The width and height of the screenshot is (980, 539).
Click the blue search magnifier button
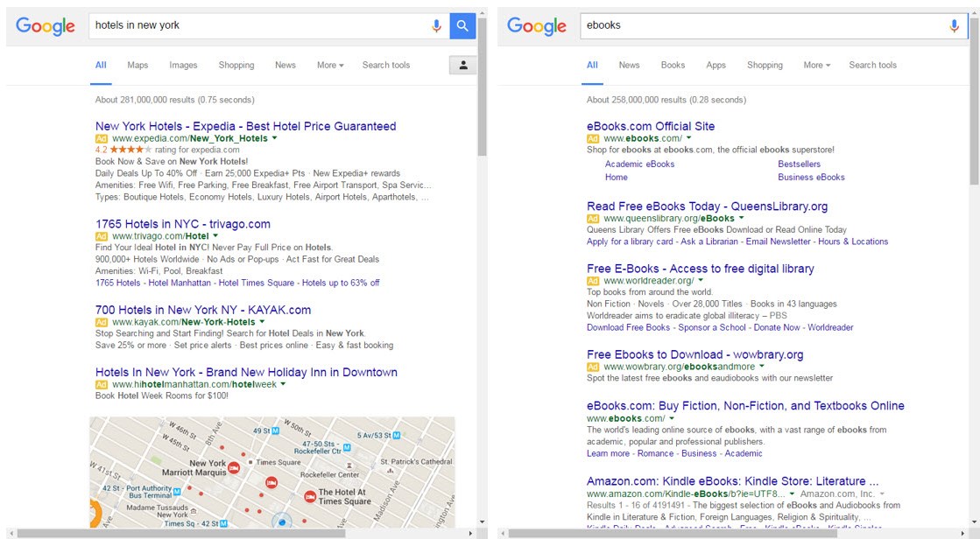tap(462, 25)
